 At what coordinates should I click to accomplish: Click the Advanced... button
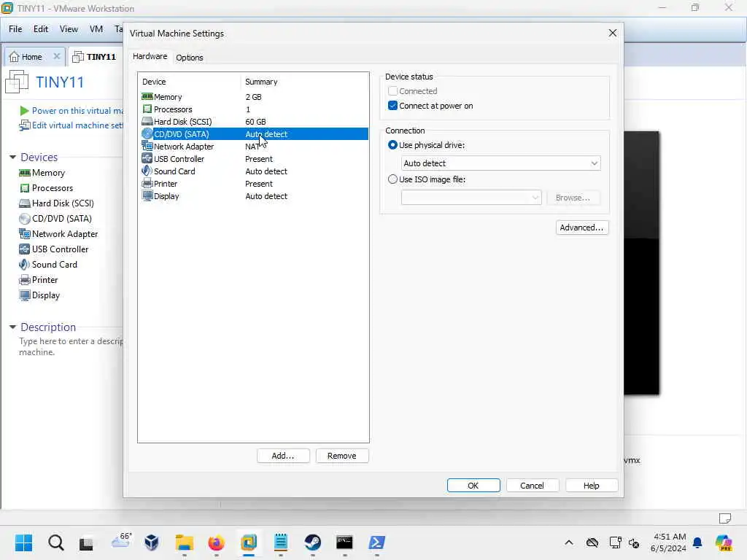[581, 227]
